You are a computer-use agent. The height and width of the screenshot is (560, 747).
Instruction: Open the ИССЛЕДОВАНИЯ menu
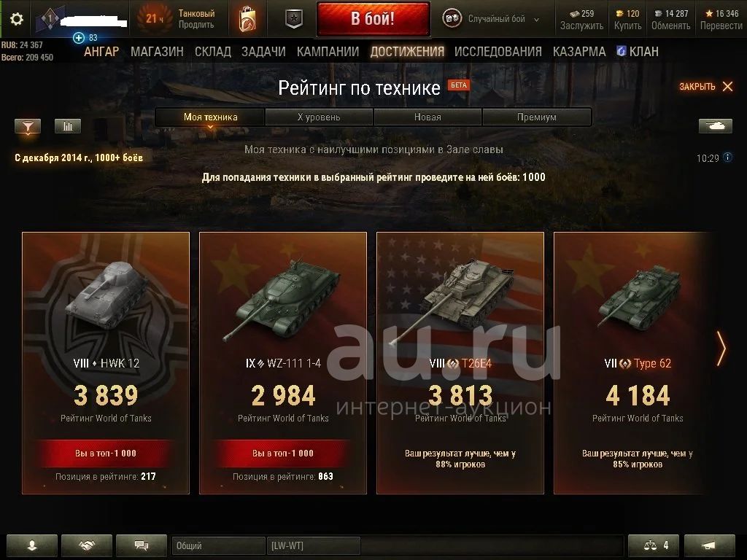498,52
